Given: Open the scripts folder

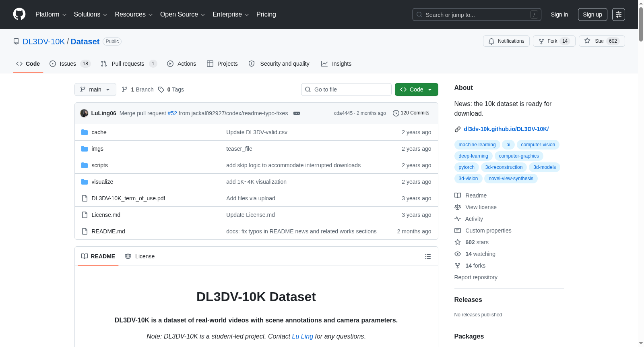Looking at the screenshot, I should tap(99, 165).
